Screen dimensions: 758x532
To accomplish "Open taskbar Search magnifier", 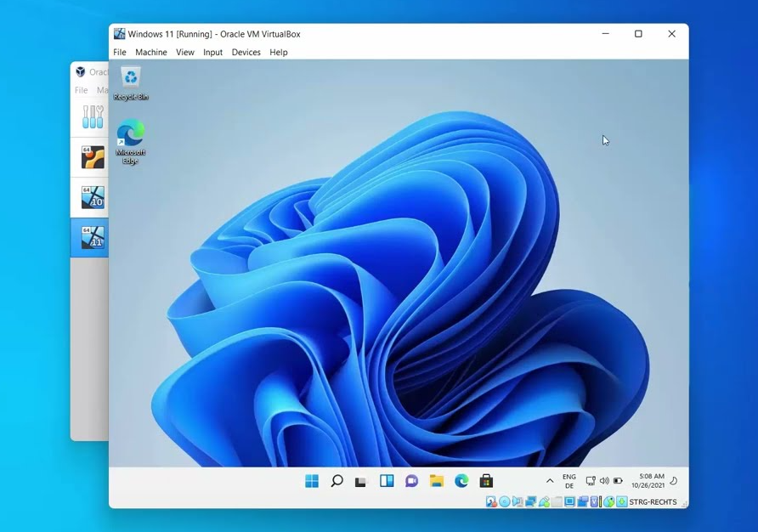I will point(337,481).
